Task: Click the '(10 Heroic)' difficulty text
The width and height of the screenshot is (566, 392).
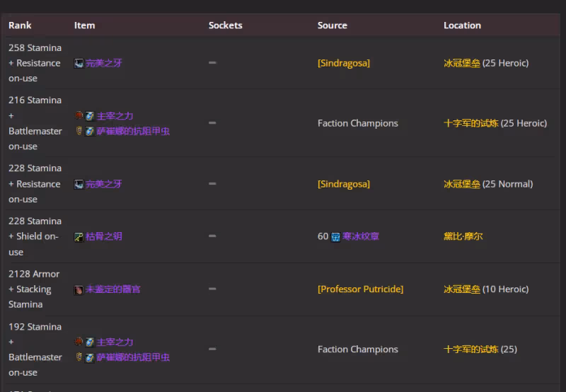Action: 505,289
